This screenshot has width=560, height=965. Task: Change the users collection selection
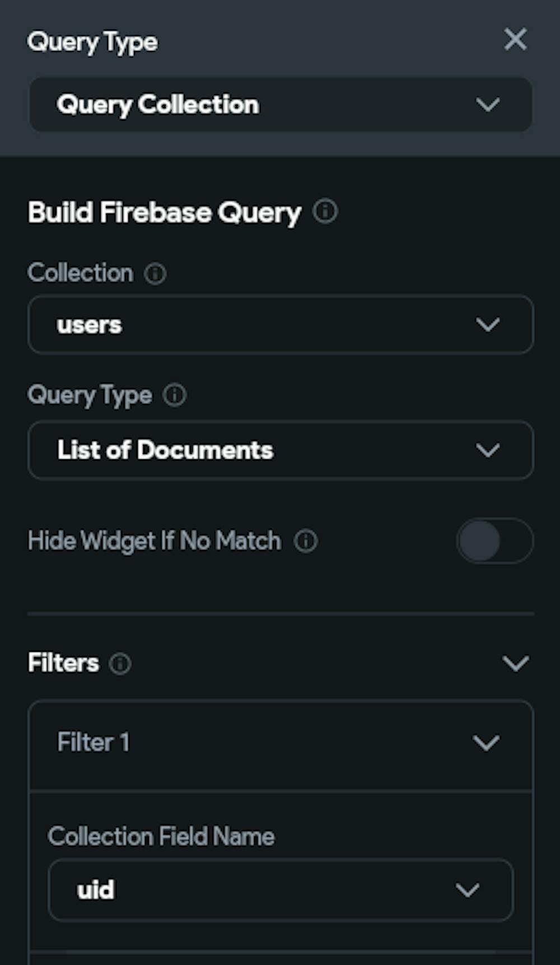280,325
